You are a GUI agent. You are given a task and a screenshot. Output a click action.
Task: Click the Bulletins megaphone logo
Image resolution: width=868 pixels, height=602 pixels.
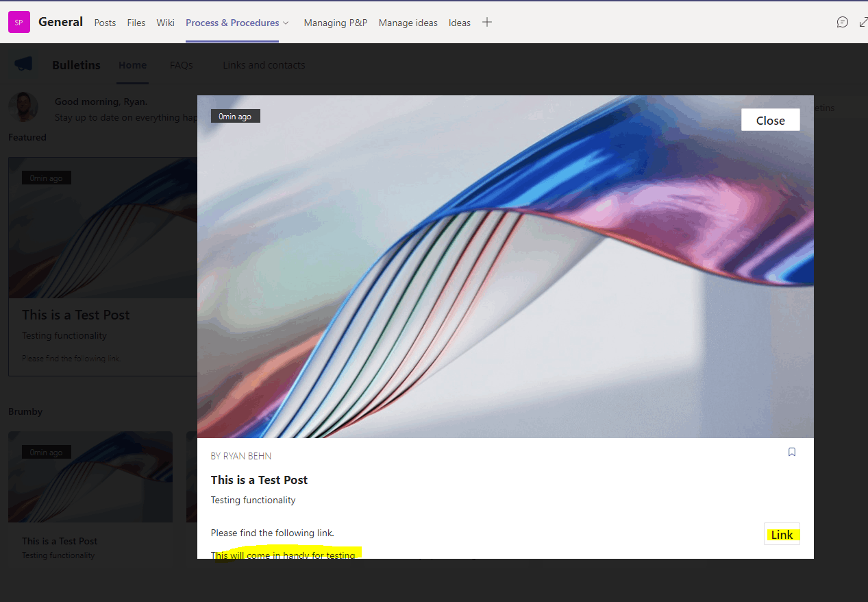coord(23,64)
